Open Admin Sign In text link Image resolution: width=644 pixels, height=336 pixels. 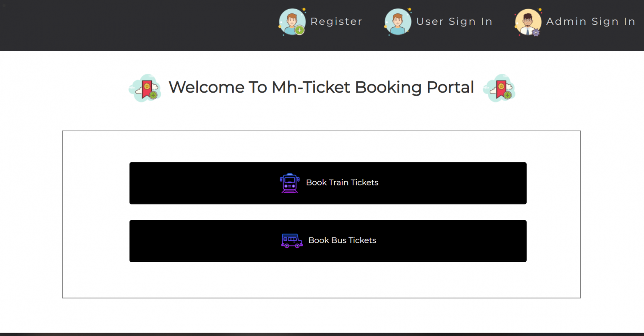pyautogui.click(x=590, y=21)
